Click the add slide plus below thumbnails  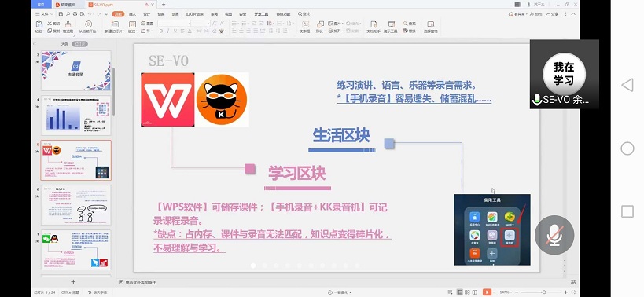click(73, 282)
